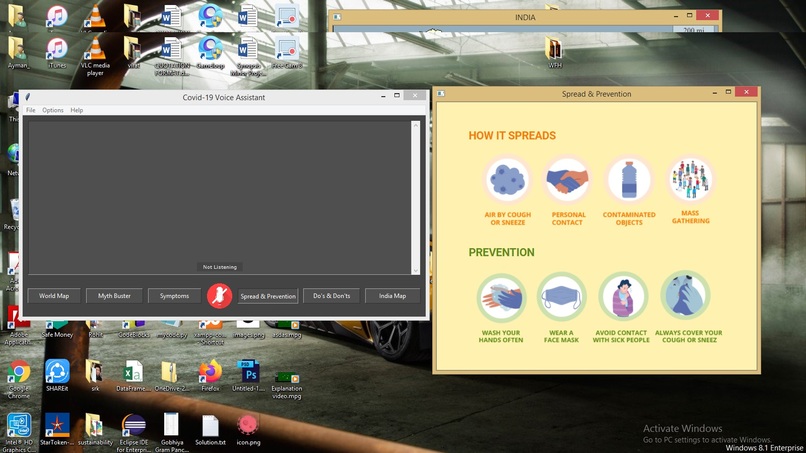Select the Safe Money shortcut
Image resolution: width=806 pixels, height=453 pixels.
tap(57, 329)
